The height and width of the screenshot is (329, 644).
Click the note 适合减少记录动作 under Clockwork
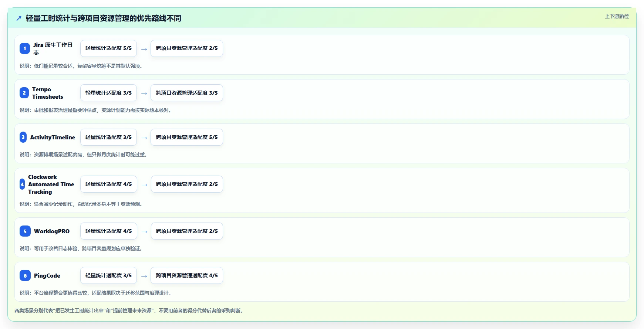pos(81,204)
